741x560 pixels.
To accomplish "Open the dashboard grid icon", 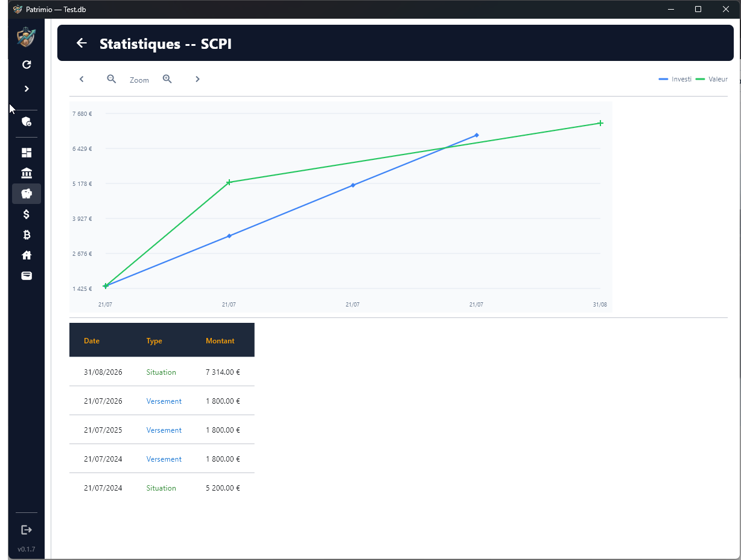I will pos(27,153).
